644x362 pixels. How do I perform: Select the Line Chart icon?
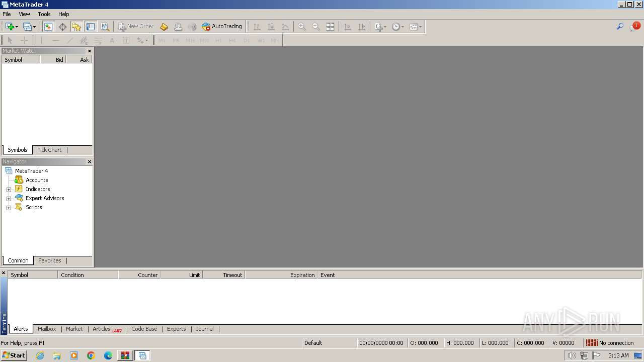tap(285, 27)
